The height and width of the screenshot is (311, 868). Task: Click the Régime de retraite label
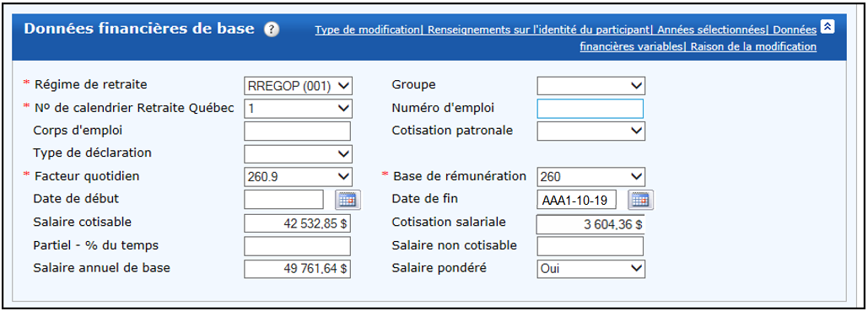91,84
